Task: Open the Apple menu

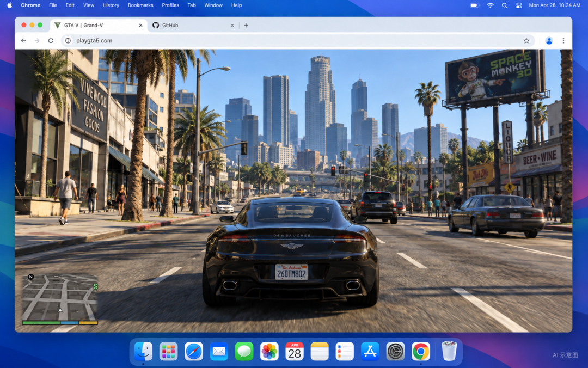Action: coord(10,5)
